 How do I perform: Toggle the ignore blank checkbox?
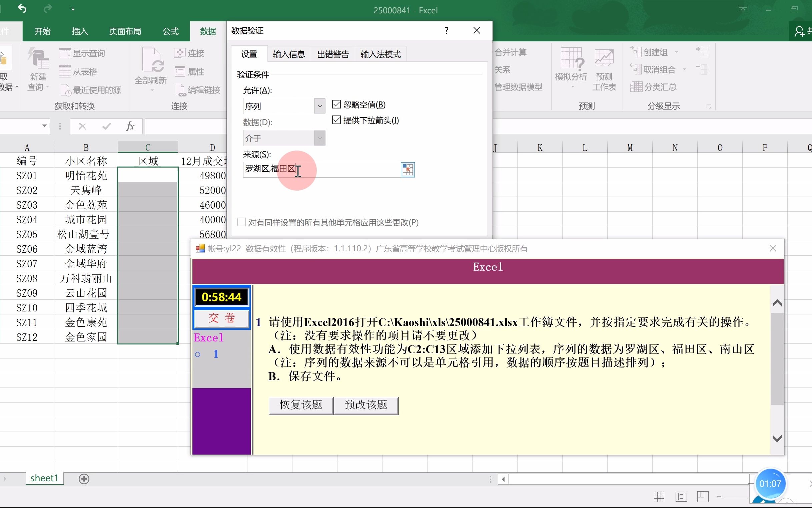[x=336, y=104]
